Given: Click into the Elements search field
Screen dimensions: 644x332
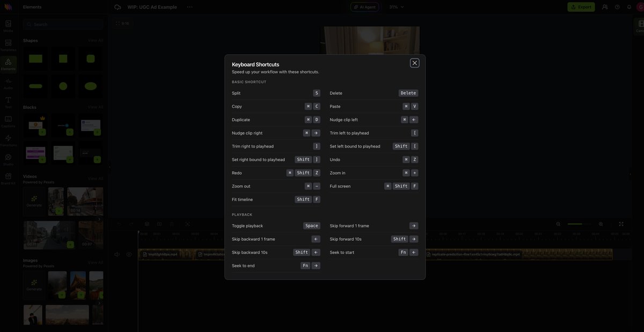Looking at the screenshot, I should [x=63, y=24].
